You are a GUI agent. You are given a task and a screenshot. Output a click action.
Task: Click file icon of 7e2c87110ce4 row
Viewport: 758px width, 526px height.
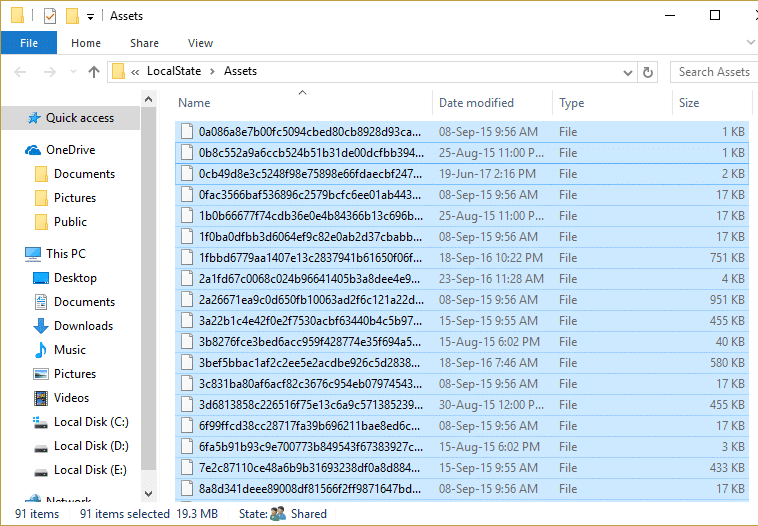coord(187,468)
